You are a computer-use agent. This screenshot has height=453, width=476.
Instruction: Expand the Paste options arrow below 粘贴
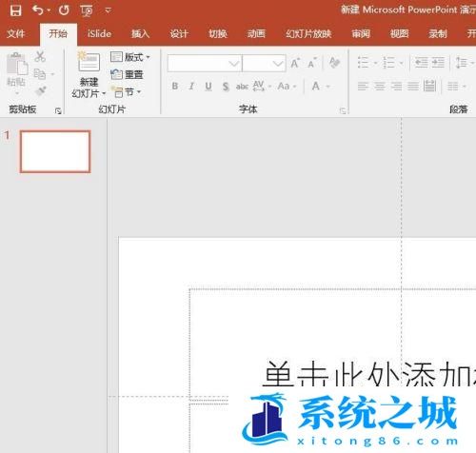point(17,93)
